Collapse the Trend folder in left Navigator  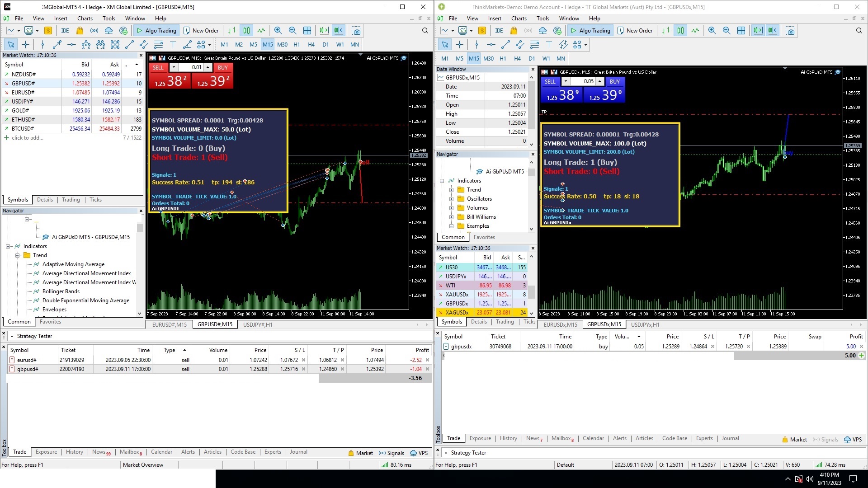pyautogui.click(x=17, y=255)
